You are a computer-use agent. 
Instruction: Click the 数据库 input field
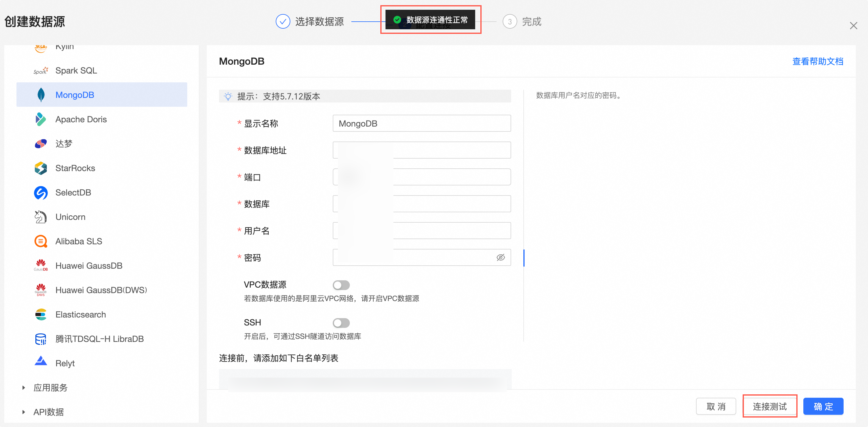(x=421, y=203)
